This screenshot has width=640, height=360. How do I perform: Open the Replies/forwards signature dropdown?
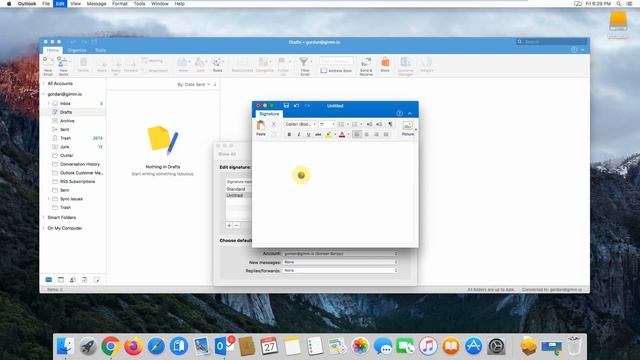click(340, 271)
